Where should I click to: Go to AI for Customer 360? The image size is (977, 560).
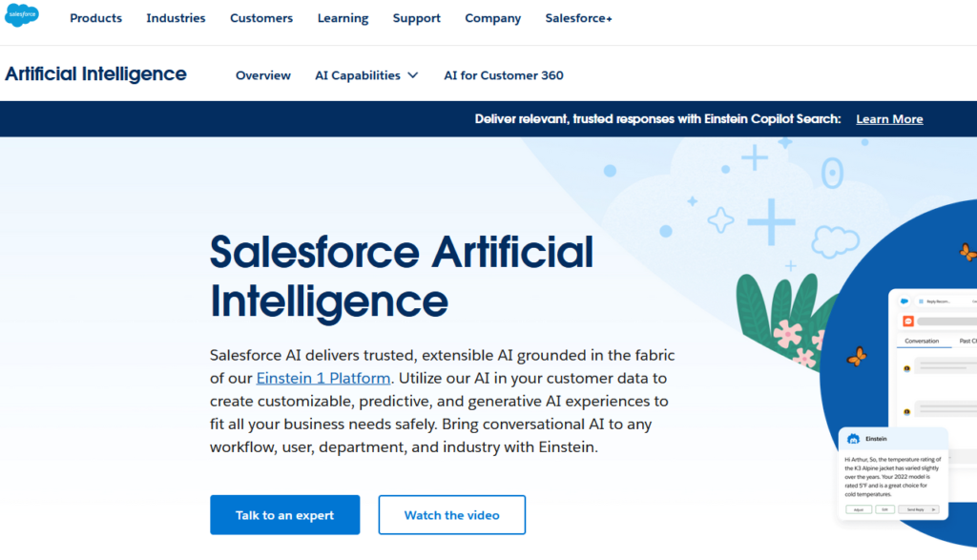[x=504, y=75]
